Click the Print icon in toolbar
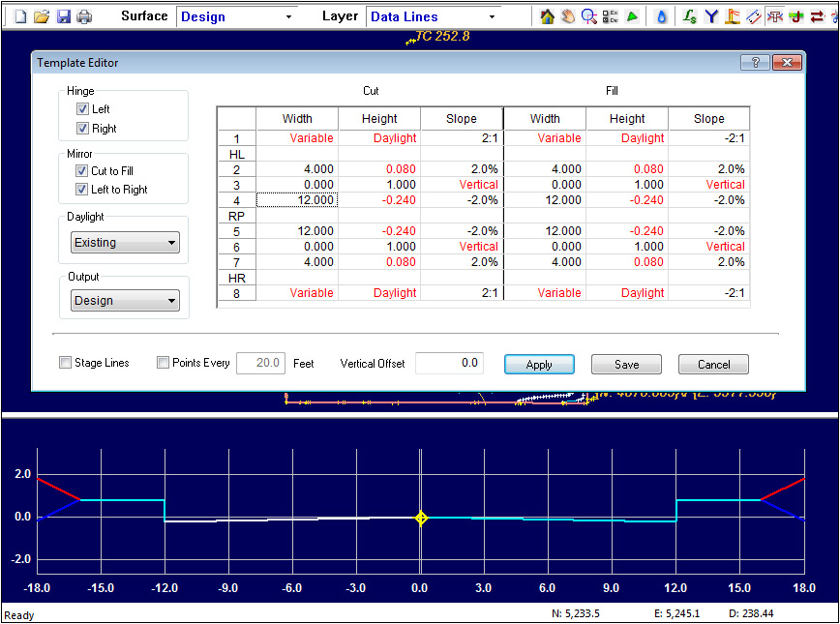 [84, 16]
